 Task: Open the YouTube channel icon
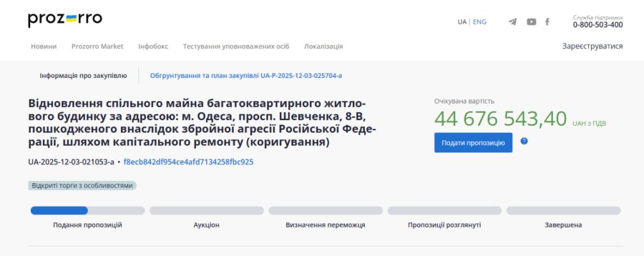(531, 22)
